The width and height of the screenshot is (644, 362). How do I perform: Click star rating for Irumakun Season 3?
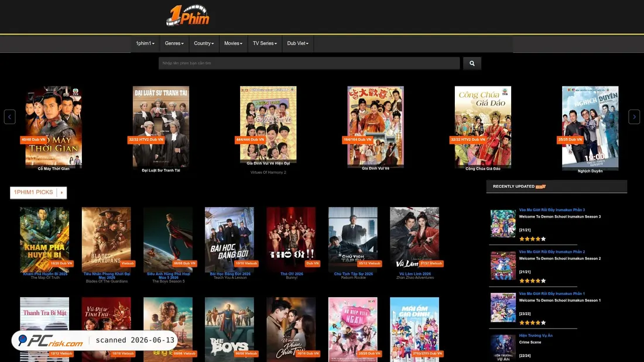point(532,239)
